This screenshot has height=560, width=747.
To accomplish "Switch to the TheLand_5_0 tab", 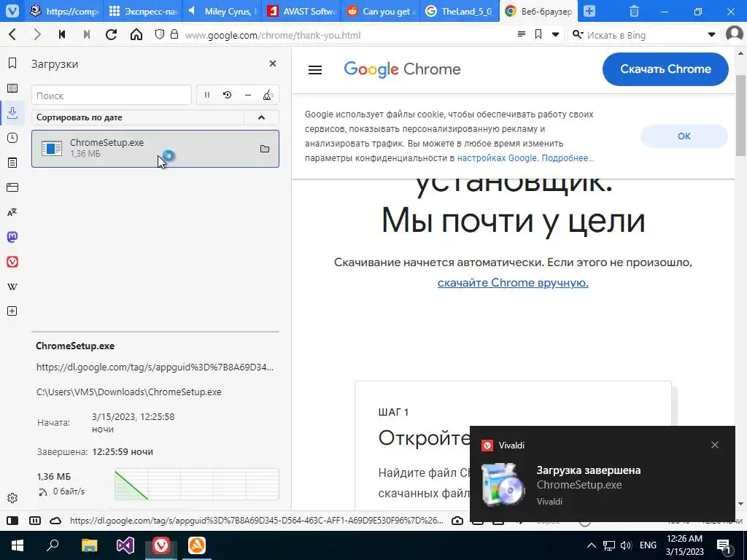I will point(460,11).
